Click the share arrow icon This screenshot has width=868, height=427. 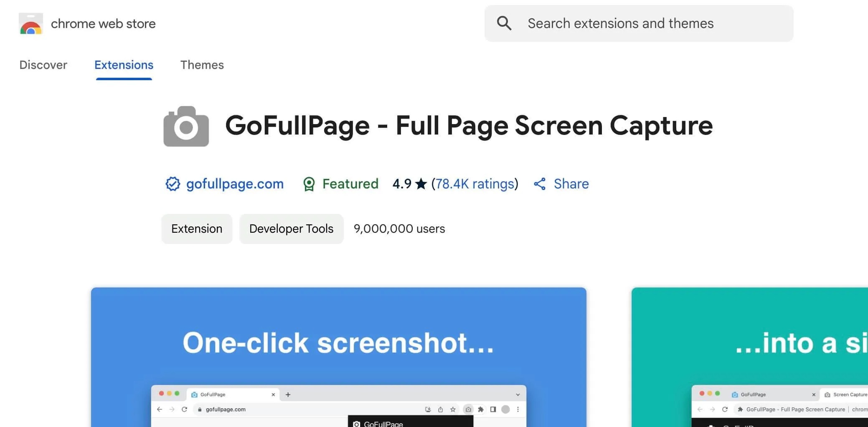click(x=540, y=184)
